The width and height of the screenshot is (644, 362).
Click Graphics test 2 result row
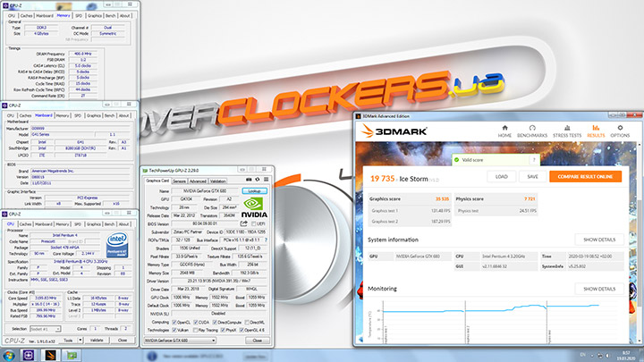click(x=410, y=222)
